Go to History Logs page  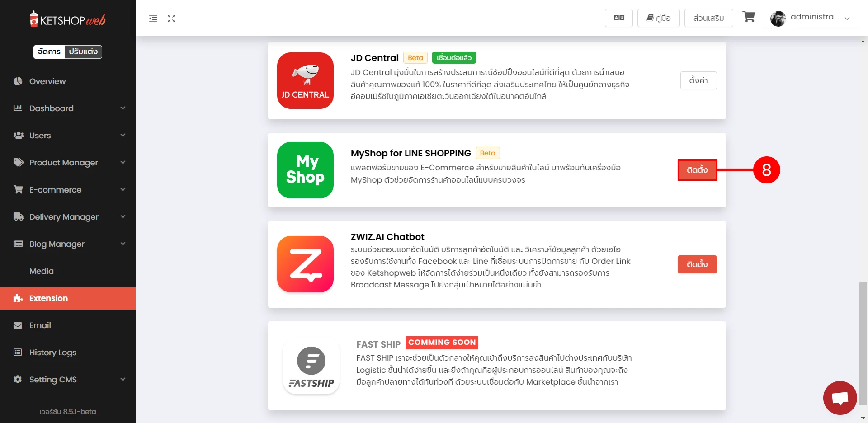(x=68, y=352)
